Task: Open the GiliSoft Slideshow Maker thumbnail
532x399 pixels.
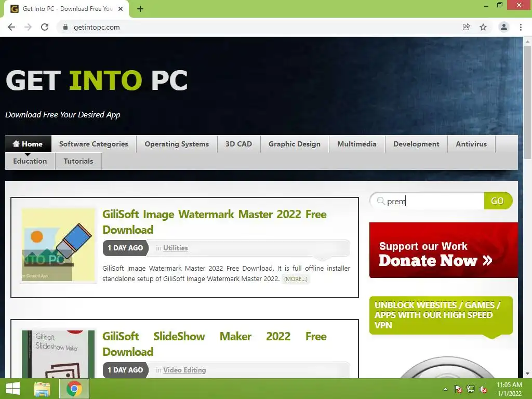Action: [x=58, y=354]
